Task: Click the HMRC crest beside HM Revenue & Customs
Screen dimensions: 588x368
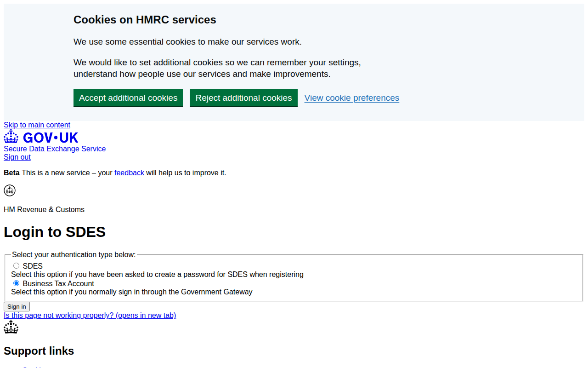Action: 9,190
